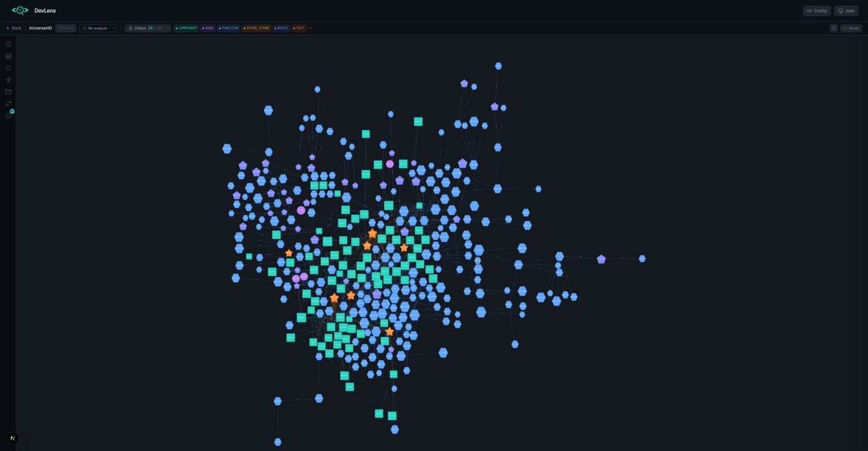Go Back to previous page
This screenshot has height=451, width=868.
click(x=14, y=28)
